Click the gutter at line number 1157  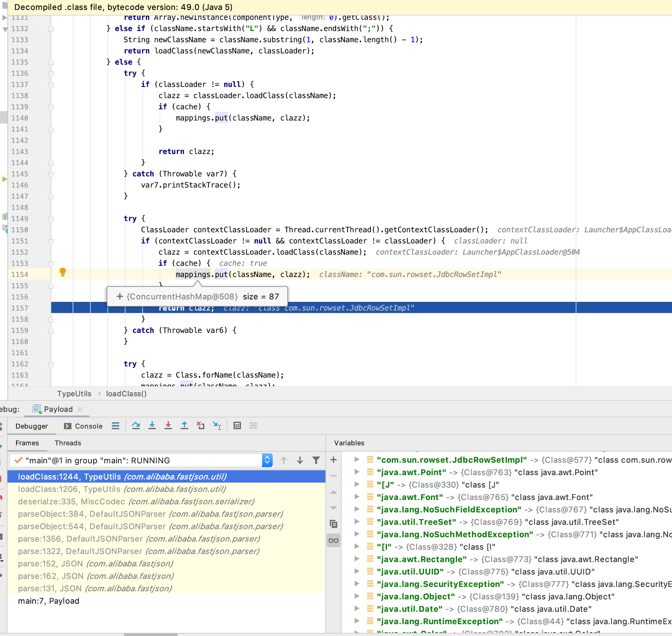point(20,308)
